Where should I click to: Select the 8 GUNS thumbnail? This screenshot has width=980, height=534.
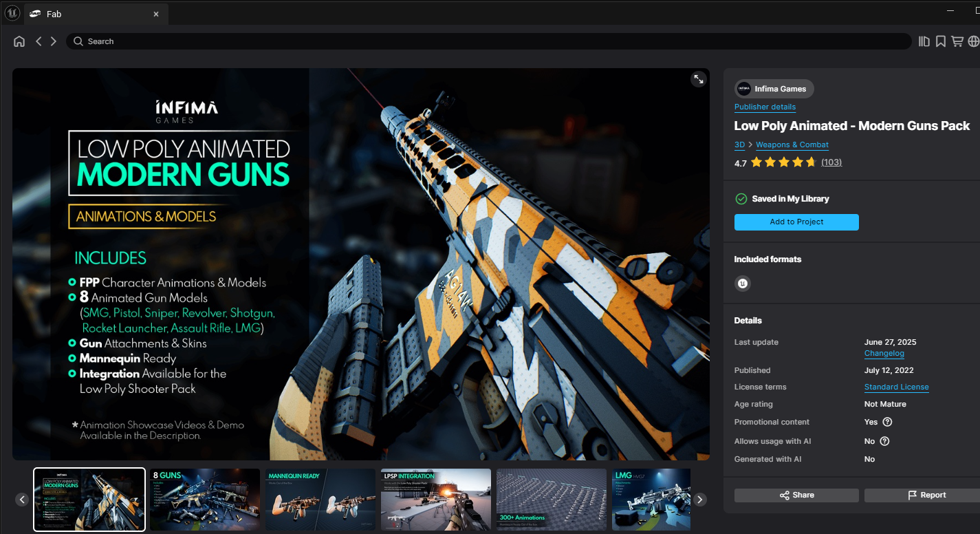point(205,500)
